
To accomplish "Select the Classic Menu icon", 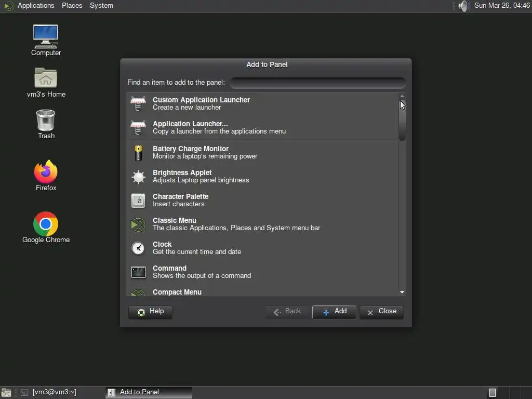I will tap(138, 224).
